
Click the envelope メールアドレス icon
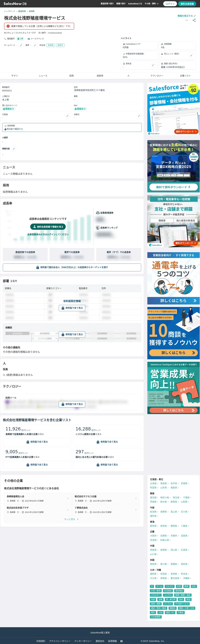coord(29,39)
